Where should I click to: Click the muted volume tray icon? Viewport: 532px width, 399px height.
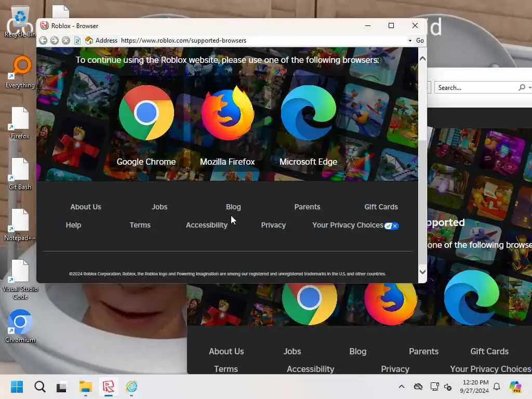coord(448,387)
